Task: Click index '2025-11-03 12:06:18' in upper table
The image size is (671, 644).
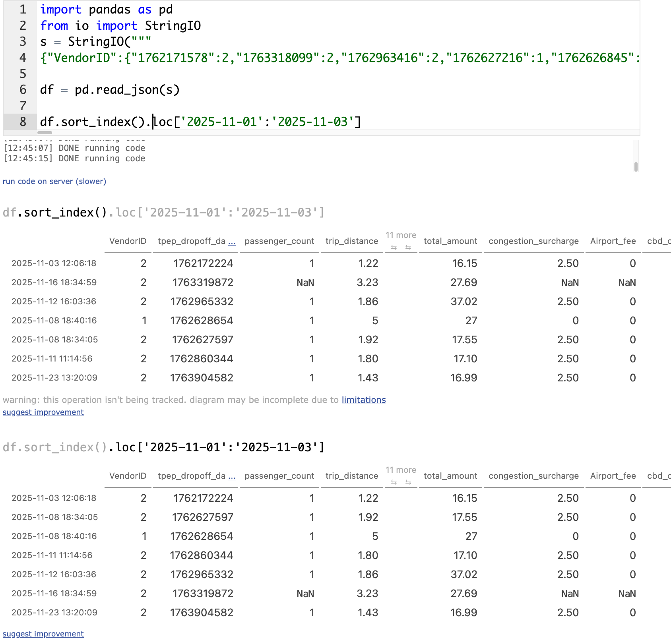Action: click(54, 263)
